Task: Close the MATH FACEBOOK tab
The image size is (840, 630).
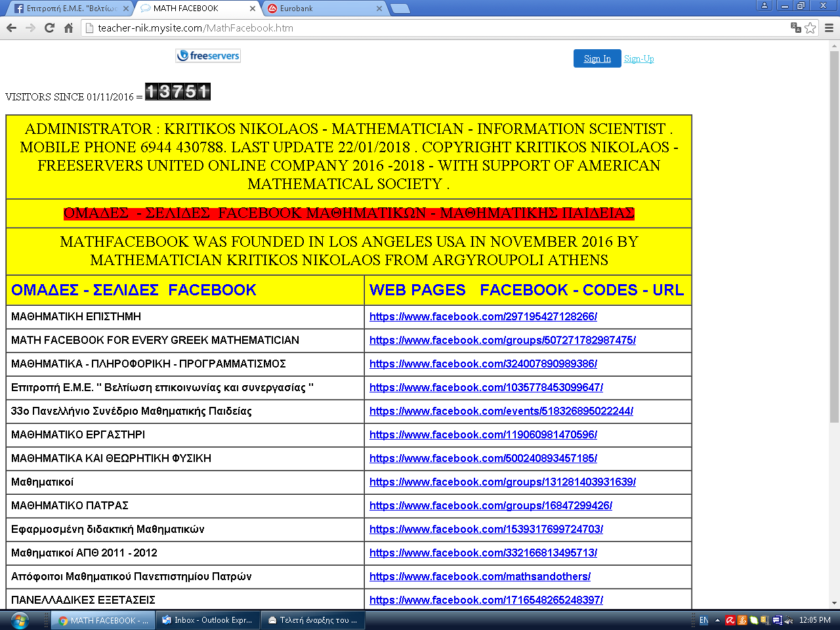Action: point(253,9)
